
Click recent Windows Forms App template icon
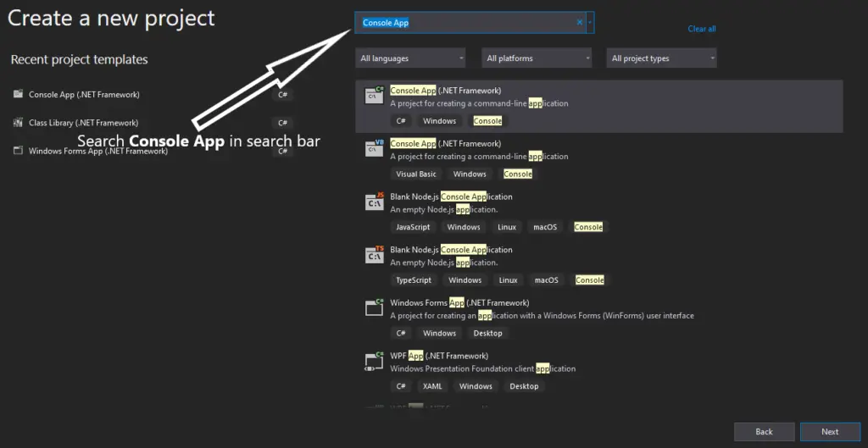pos(19,151)
